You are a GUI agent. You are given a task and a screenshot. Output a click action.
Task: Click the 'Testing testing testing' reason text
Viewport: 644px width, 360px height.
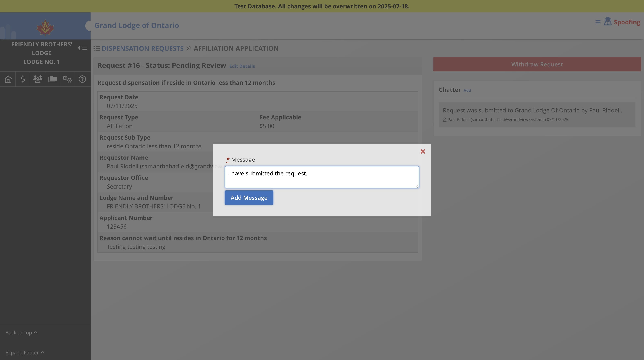(x=136, y=247)
